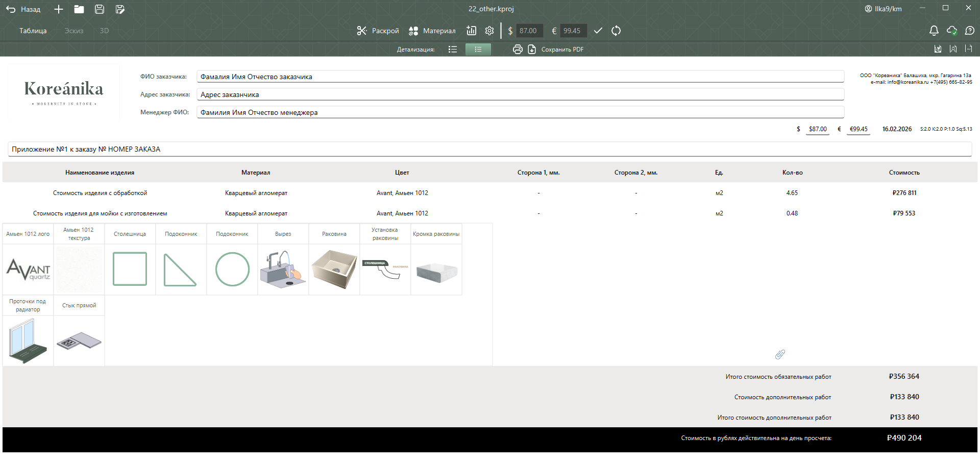The height and width of the screenshot is (462, 980).
Task: Click the new project plus icon
Action: [59, 9]
